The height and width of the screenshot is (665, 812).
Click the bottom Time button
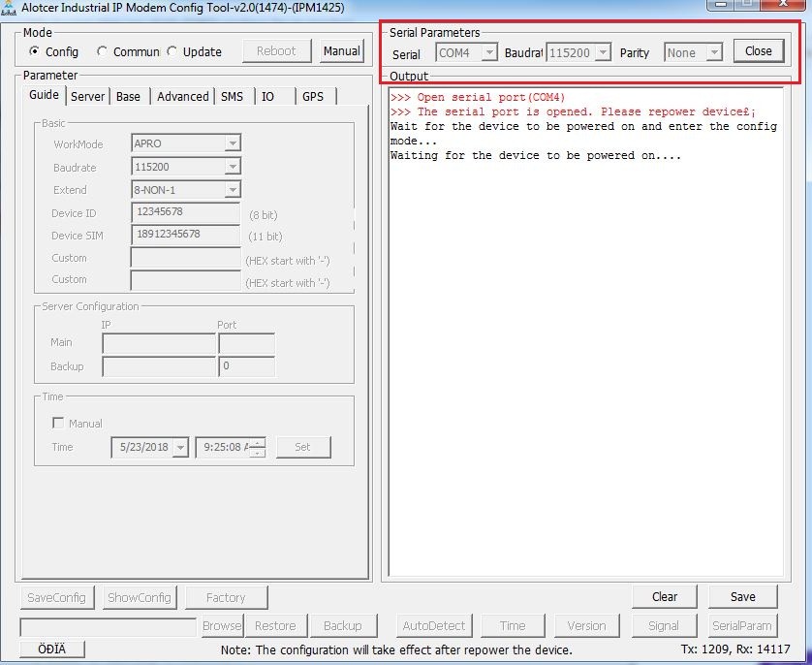(x=513, y=625)
